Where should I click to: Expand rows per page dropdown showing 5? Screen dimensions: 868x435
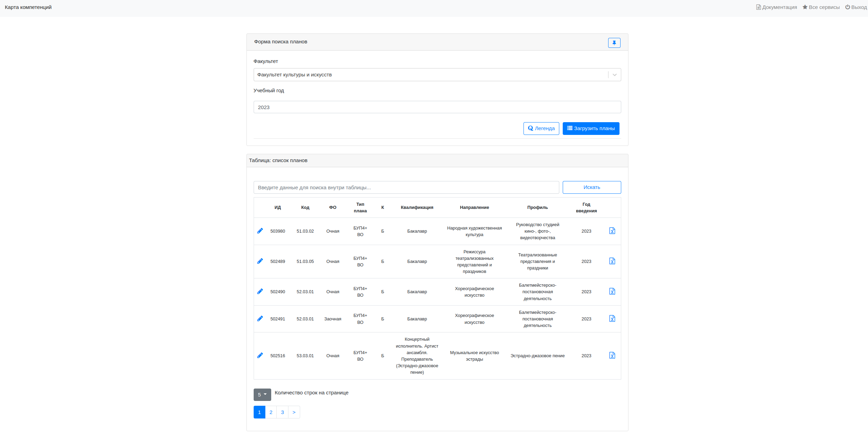click(262, 395)
